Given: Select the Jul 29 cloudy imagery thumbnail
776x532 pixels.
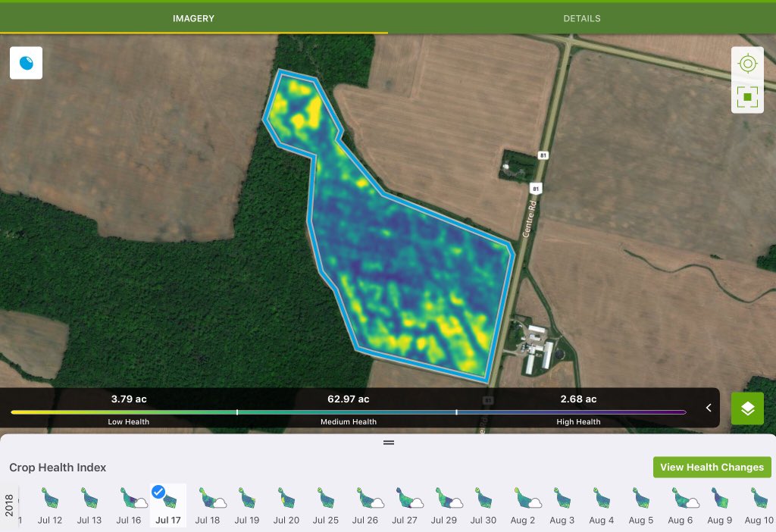Looking at the screenshot, I should [444, 505].
